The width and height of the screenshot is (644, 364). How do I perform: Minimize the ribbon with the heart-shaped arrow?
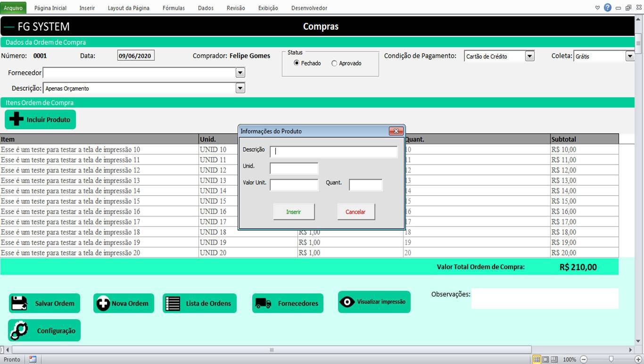coord(598,8)
